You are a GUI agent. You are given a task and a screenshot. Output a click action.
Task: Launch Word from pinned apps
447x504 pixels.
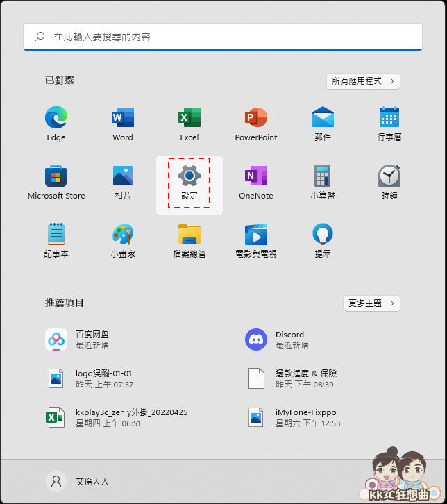pyautogui.click(x=123, y=118)
